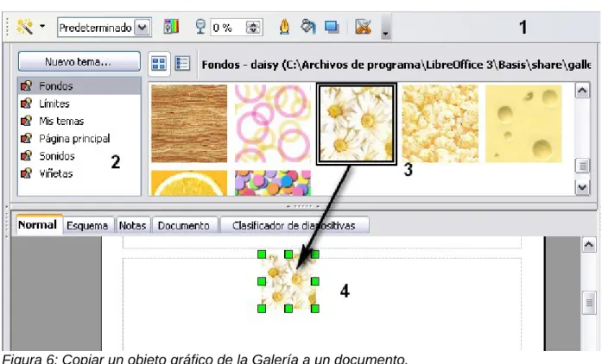Switch to the Normal view tab
This screenshot has width=602, height=364.
coord(38,225)
